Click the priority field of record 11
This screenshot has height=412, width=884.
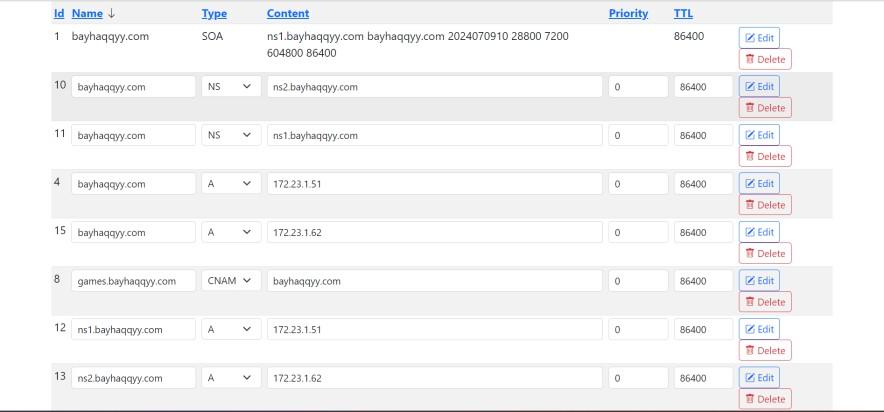pyautogui.click(x=638, y=135)
